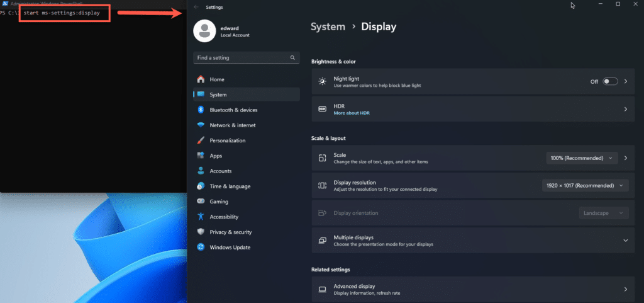The image size is (644, 303).
Task: Open the Night light settings row
Action: (473, 81)
